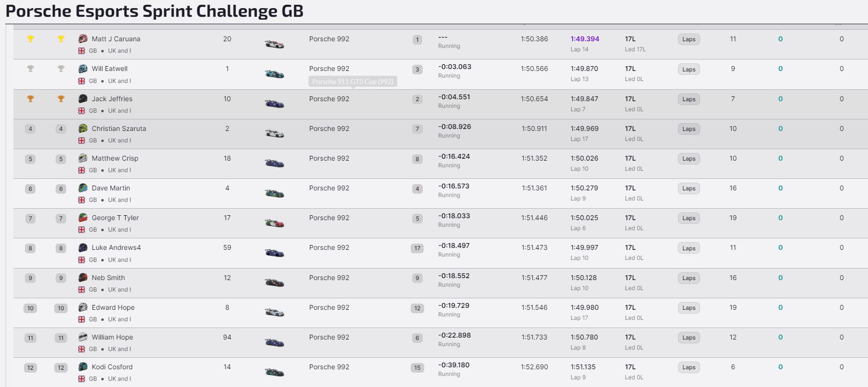Click George T Tyler's helmet icon

(83, 218)
